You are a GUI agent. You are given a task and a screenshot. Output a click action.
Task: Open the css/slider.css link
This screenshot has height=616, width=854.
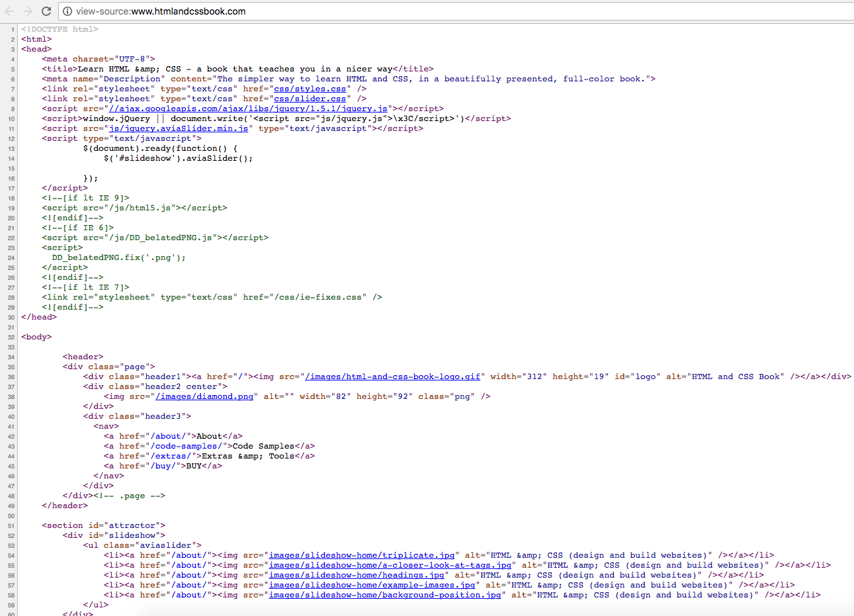[x=310, y=99]
